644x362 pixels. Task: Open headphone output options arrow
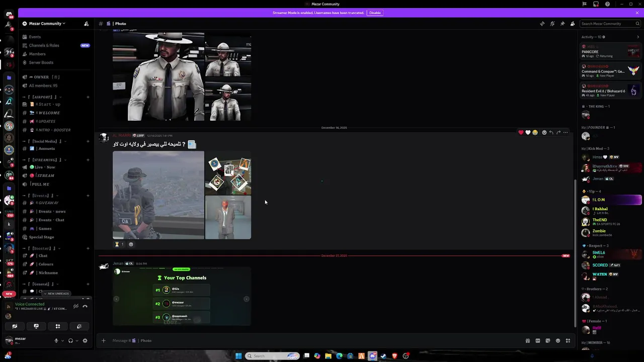pyautogui.click(x=76, y=340)
